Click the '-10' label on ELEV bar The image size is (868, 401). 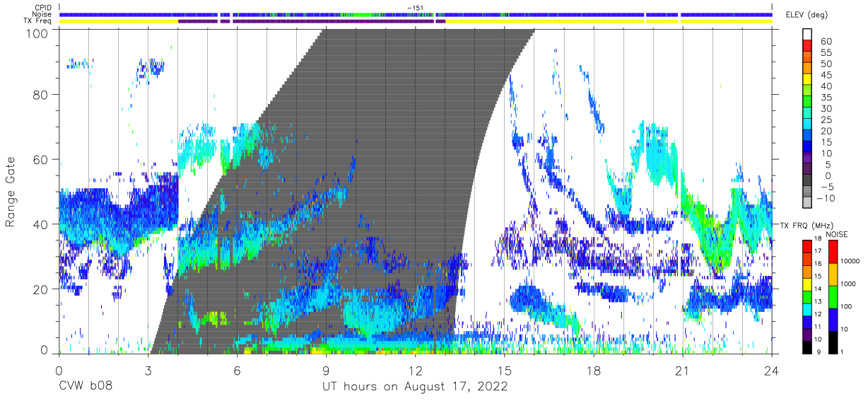tap(826, 198)
